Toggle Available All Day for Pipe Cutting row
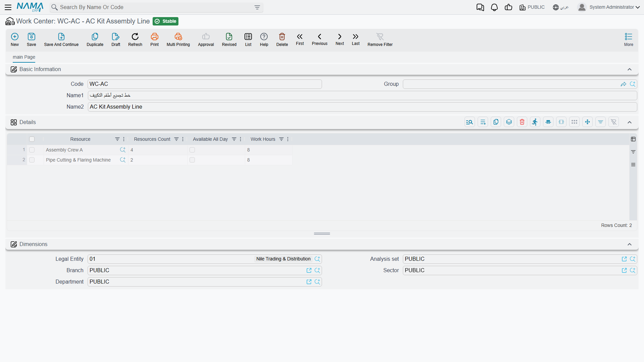Viewport: 644px width, 362px height. click(192, 160)
